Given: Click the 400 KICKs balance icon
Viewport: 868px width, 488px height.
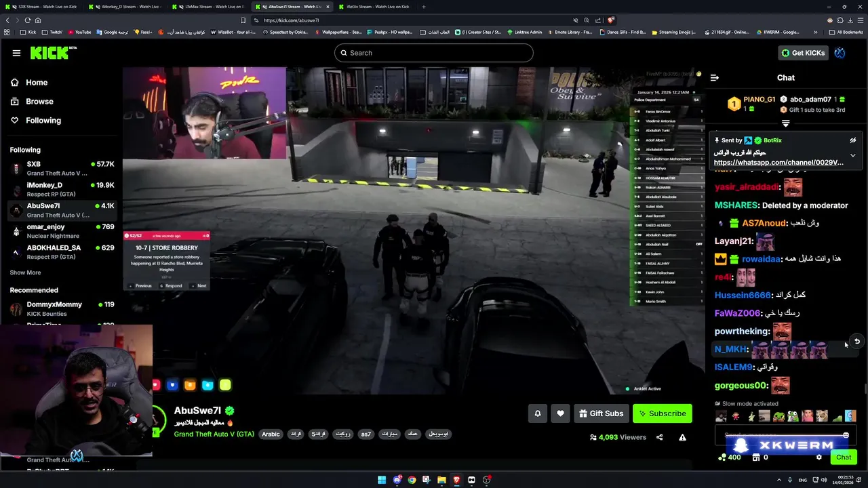Looking at the screenshot, I should 722,457.
